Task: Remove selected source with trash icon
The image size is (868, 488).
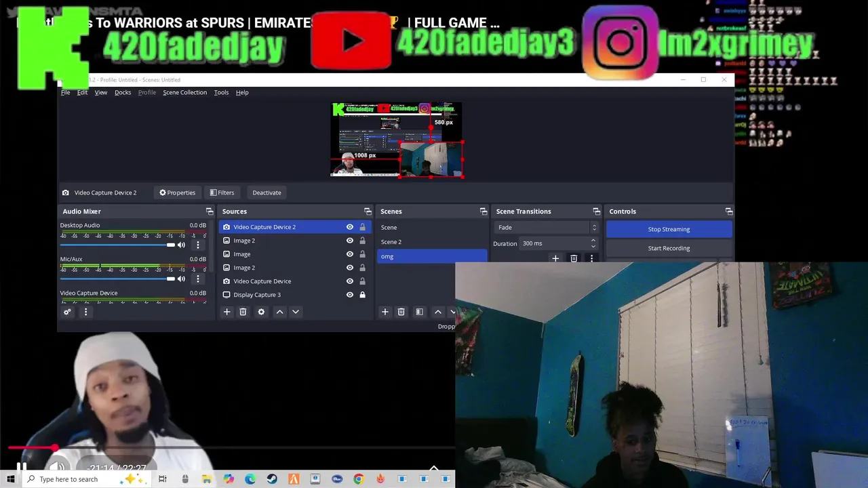Action: 243,312
